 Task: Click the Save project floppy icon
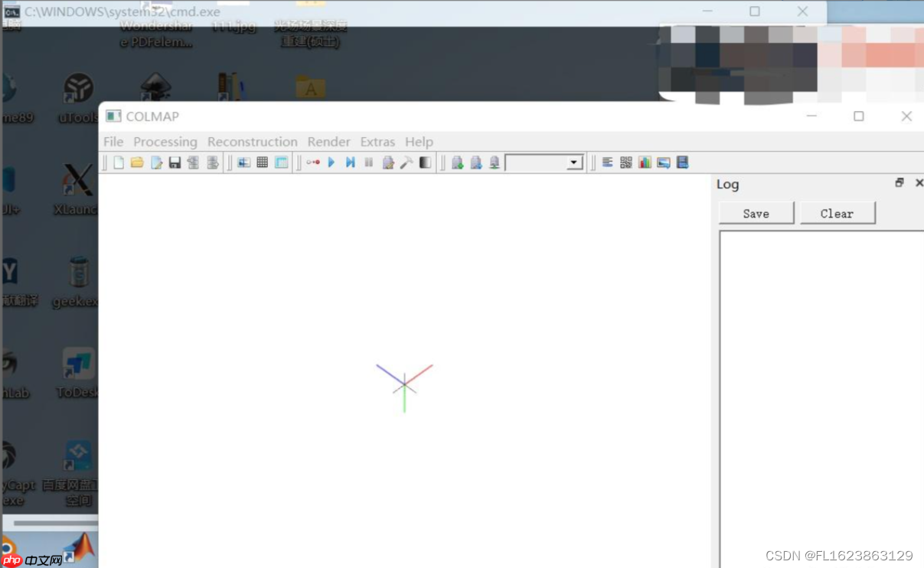pyautogui.click(x=175, y=162)
